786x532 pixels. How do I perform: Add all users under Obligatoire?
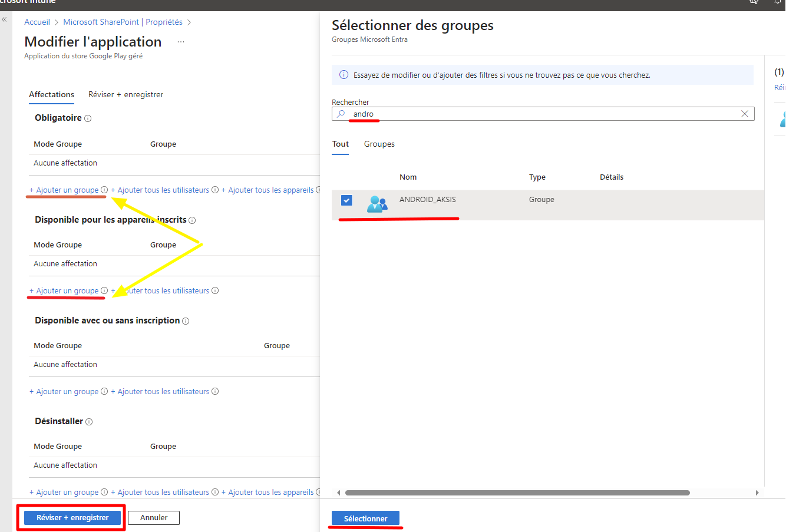160,190
